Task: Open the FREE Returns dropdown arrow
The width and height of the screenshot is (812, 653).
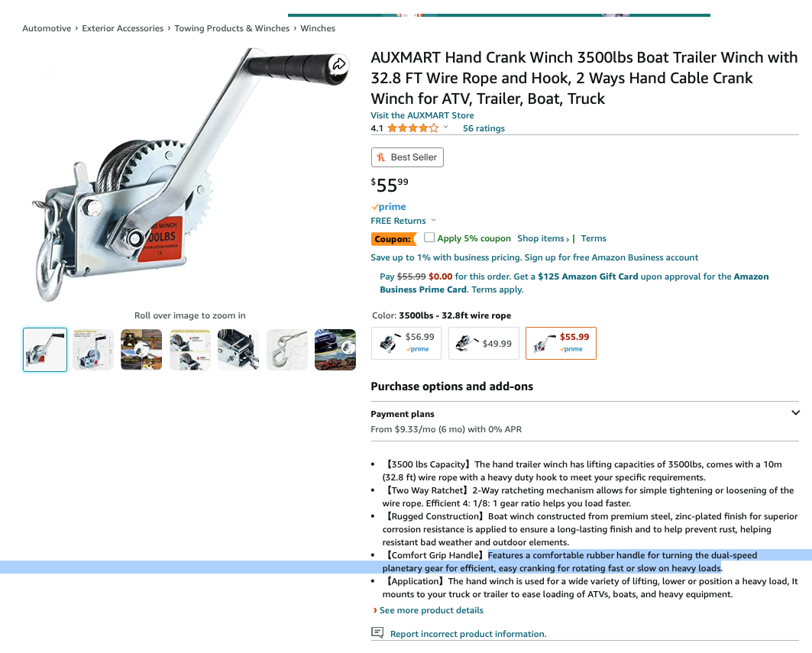Action: (433, 220)
